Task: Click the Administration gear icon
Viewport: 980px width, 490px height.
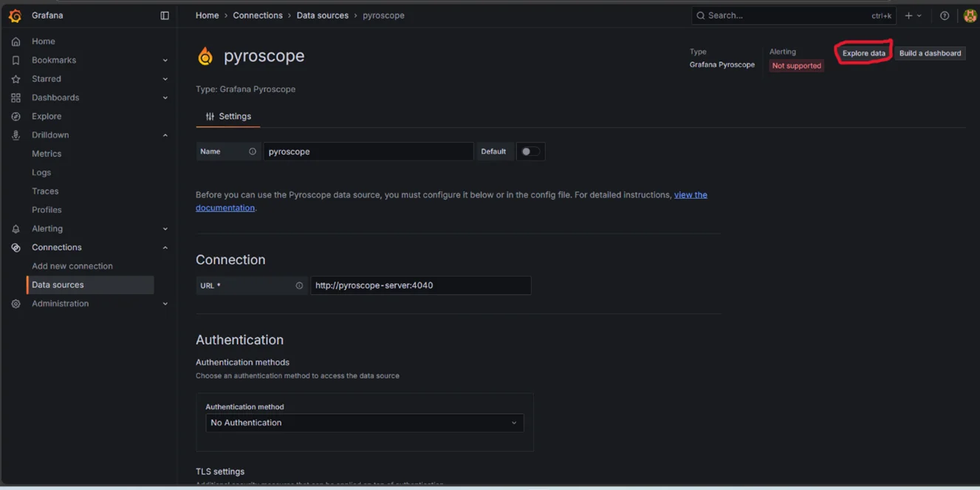Action: click(x=16, y=304)
